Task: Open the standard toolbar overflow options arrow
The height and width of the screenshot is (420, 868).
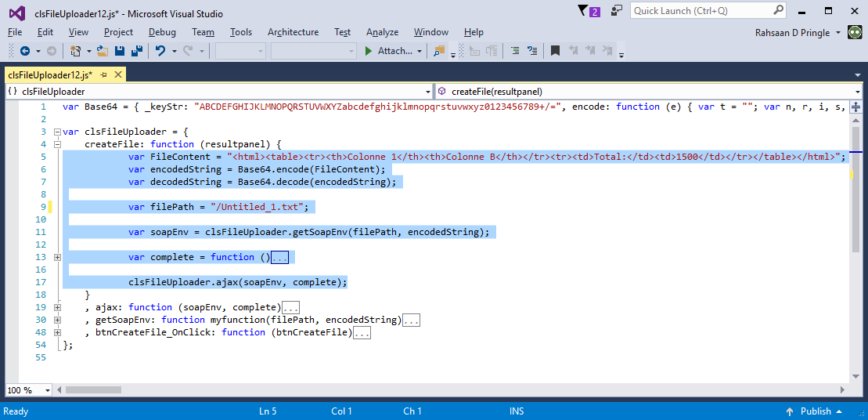Action: pos(453,54)
